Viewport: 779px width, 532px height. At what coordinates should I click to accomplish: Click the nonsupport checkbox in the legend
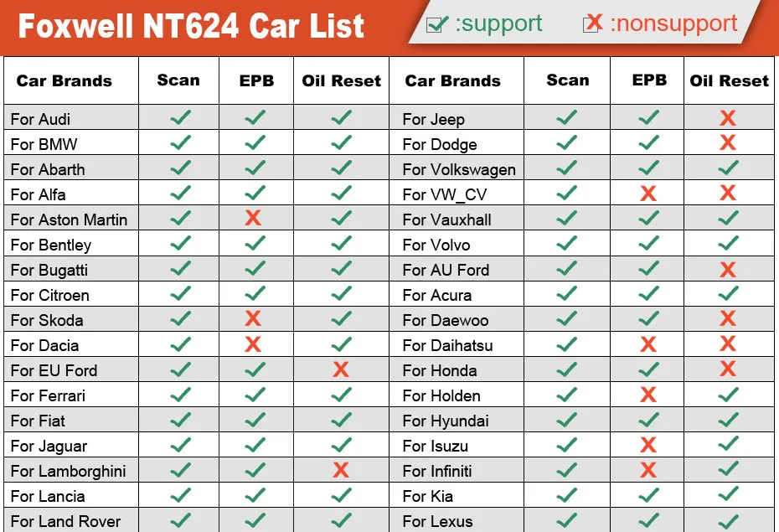[x=592, y=23]
